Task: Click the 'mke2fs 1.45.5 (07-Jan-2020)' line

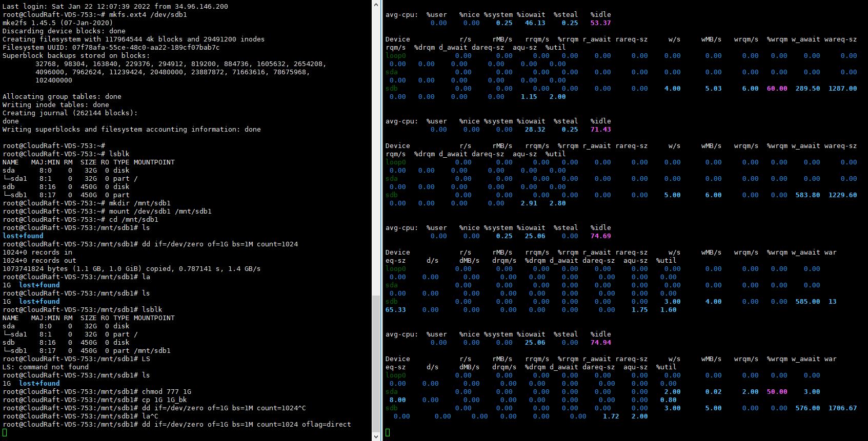Action: click(58, 23)
